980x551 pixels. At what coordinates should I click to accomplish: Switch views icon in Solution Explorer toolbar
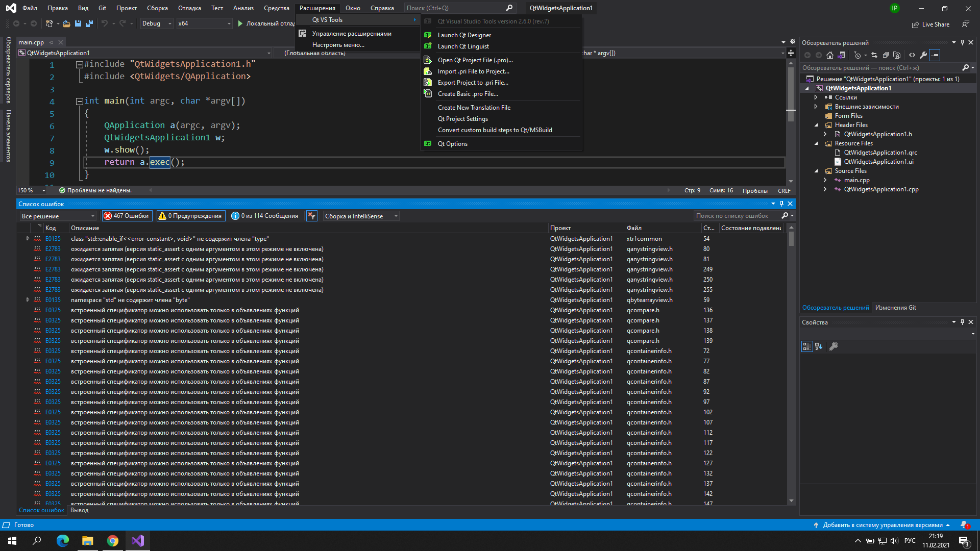(x=842, y=55)
